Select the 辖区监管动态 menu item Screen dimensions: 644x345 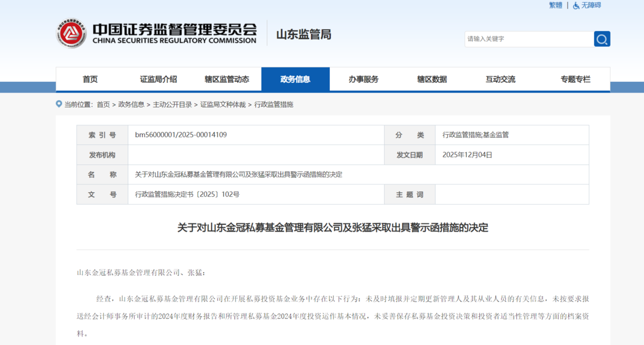coord(227,79)
